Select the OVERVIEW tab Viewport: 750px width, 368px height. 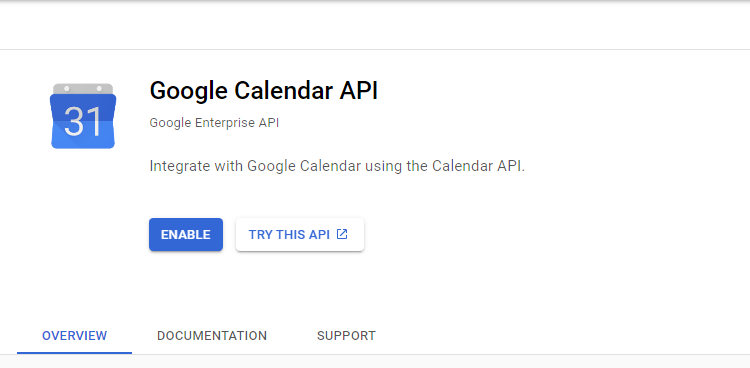click(x=75, y=336)
